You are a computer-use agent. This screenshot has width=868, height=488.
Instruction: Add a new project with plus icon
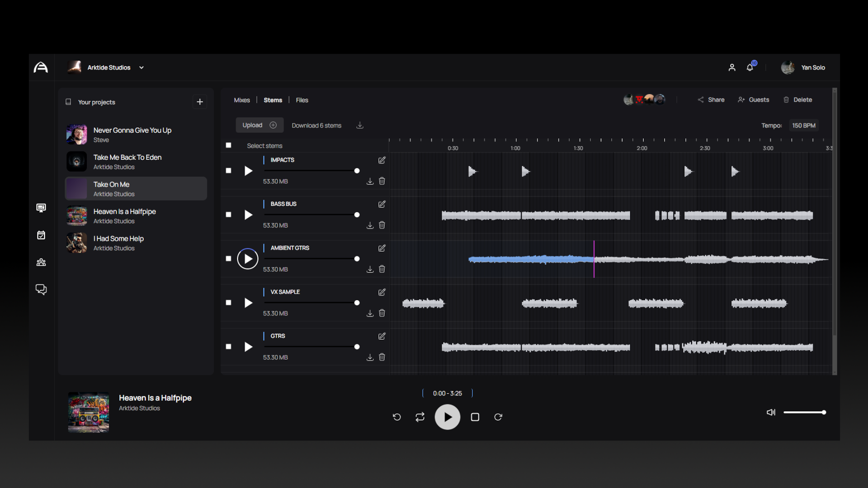(200, 102)
